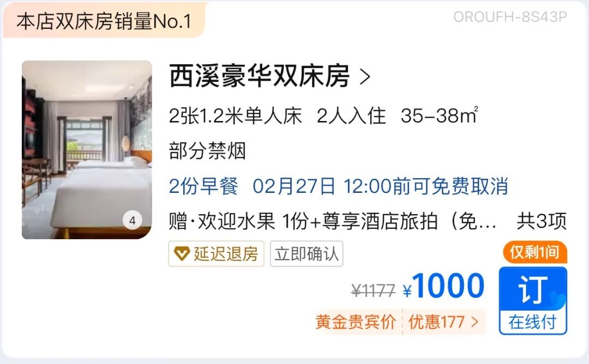Tap the ¥1000 price

pos(443,286)
